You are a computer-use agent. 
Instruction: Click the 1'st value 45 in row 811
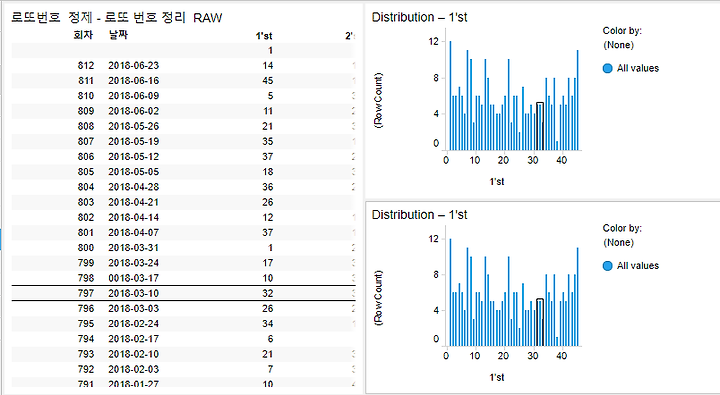click(x=268, y=81)
